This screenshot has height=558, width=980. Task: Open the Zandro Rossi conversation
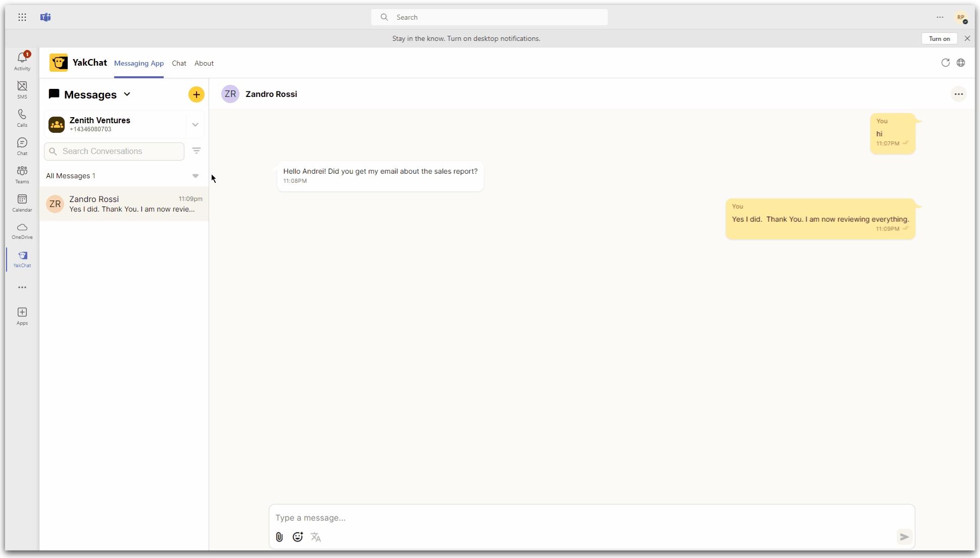pyautogui.click(x=124, y=204)
